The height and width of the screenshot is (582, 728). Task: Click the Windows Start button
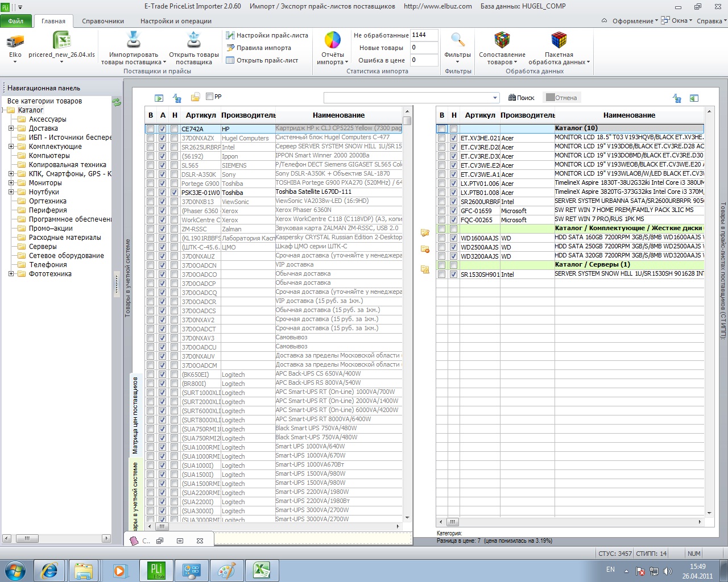point(15,570)
